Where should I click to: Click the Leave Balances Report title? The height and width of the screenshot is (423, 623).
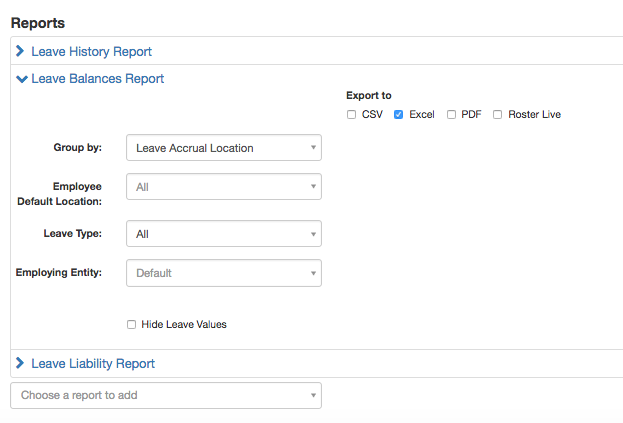[x=97, y=79]
